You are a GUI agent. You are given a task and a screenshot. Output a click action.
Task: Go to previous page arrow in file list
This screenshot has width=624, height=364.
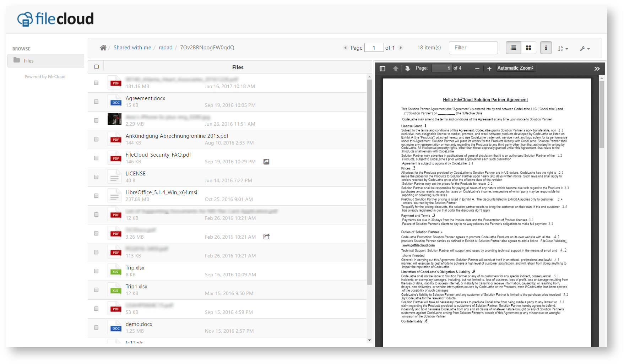pyautogui.click(x=345, y=48)
